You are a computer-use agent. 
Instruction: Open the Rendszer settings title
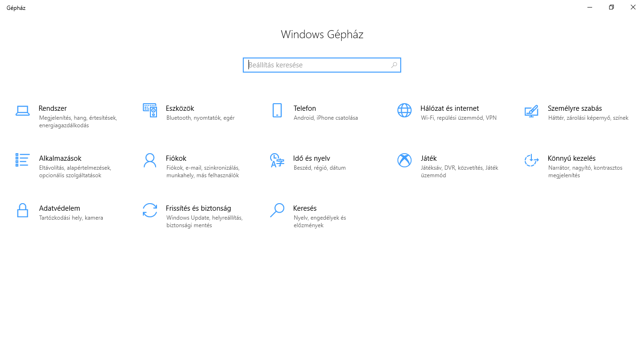click(x=53, y=108)
